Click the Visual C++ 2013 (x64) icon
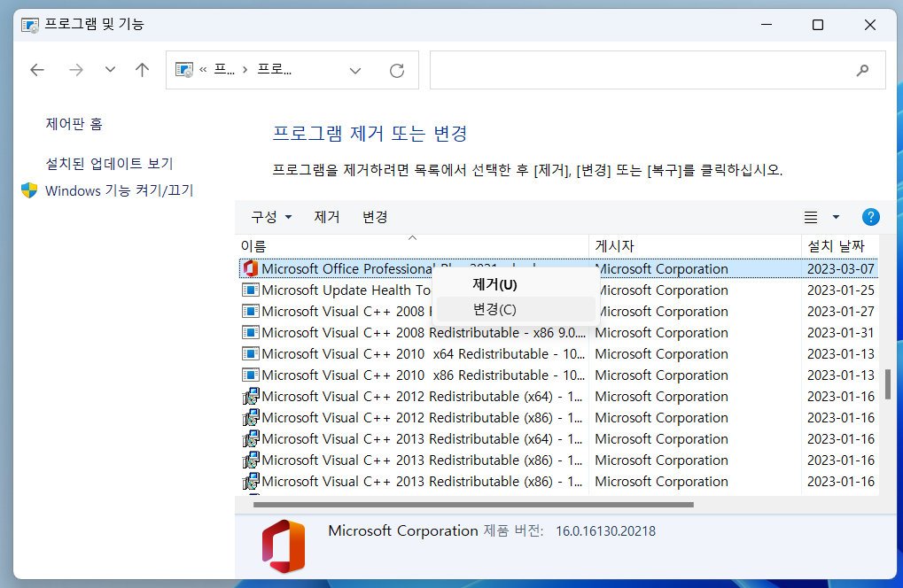The height and width of the screenshot is (588, 903). [x=251, y=439]
